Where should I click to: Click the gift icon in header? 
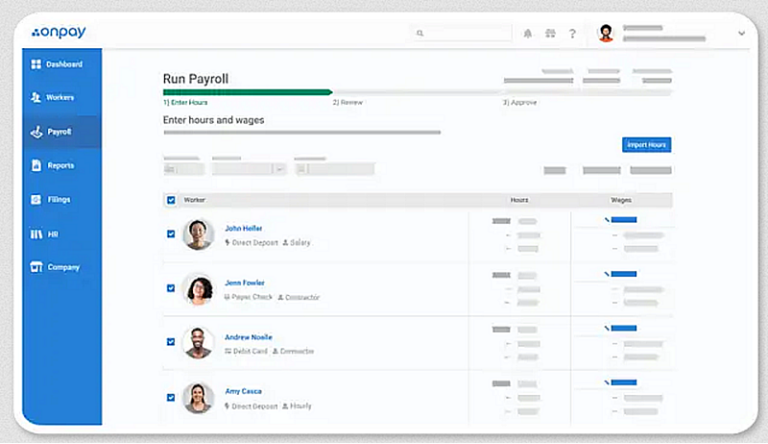551,33
